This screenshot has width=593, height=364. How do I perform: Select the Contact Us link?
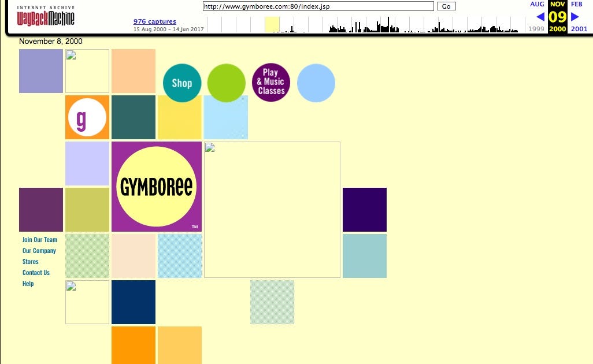pos(36,273)
